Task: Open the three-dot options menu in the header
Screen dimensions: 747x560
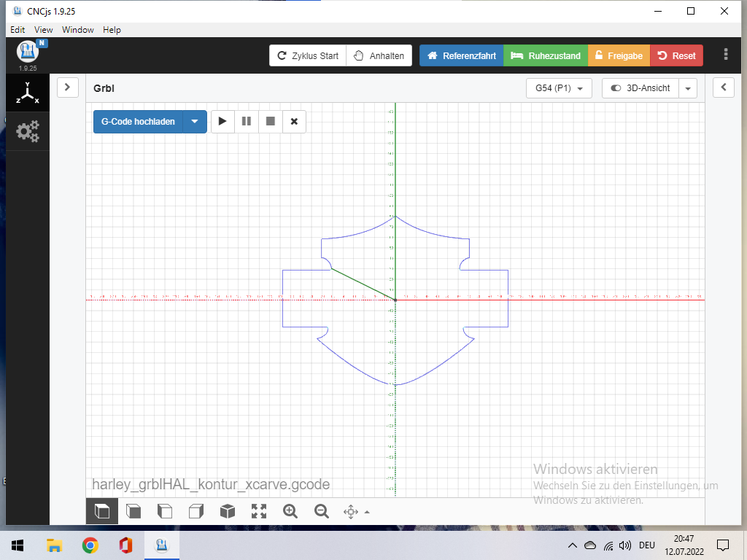Action: click(726, 54)
